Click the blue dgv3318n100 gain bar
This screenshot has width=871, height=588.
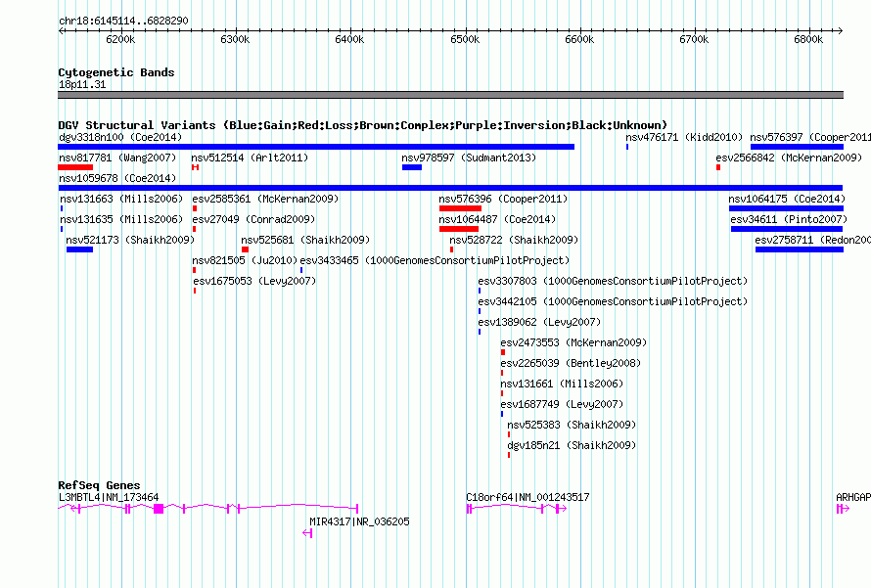pos(316,147)
